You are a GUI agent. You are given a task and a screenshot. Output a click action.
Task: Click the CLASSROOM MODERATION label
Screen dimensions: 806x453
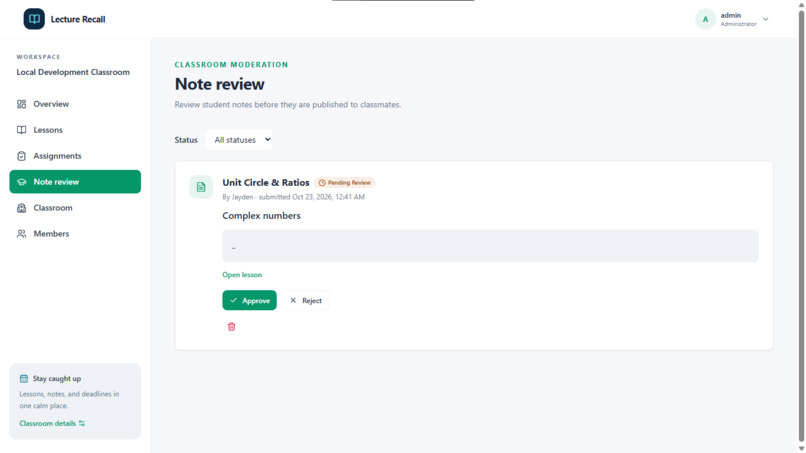231,65
